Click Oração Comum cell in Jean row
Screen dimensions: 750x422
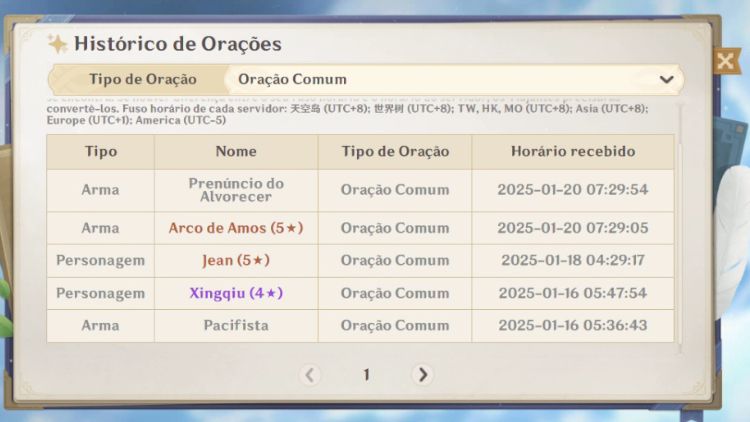395,261
